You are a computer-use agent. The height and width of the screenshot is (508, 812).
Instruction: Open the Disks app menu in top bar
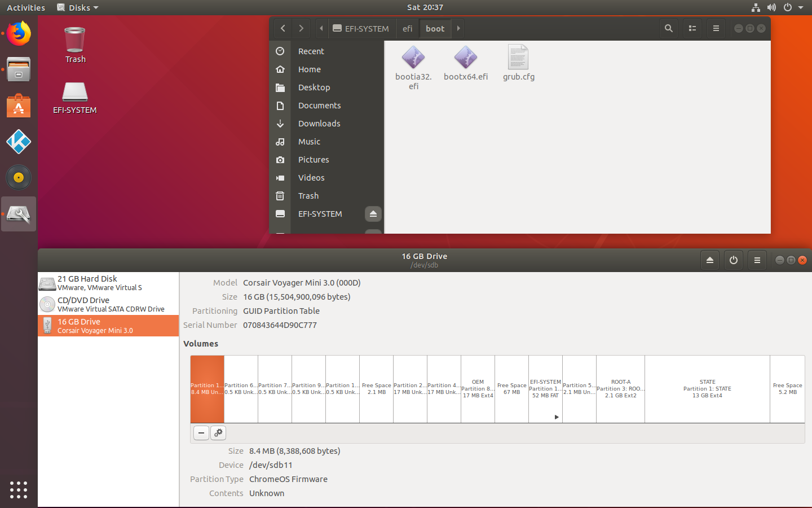[x=78, y=7]
